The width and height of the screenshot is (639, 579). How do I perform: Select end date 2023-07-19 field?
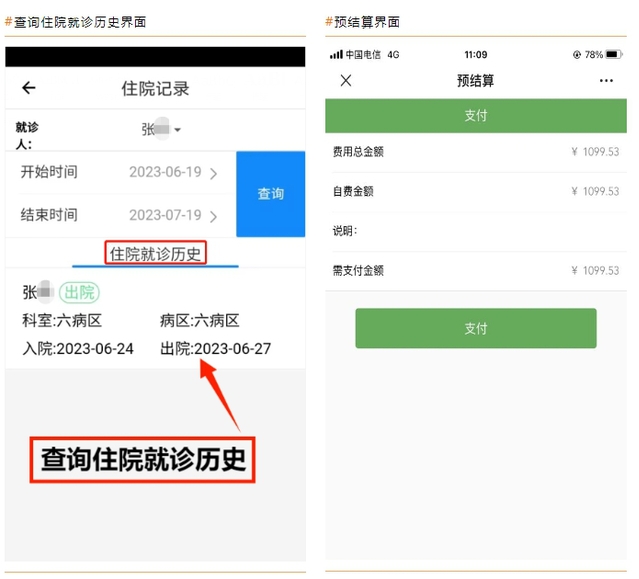[x=165, y=215]
